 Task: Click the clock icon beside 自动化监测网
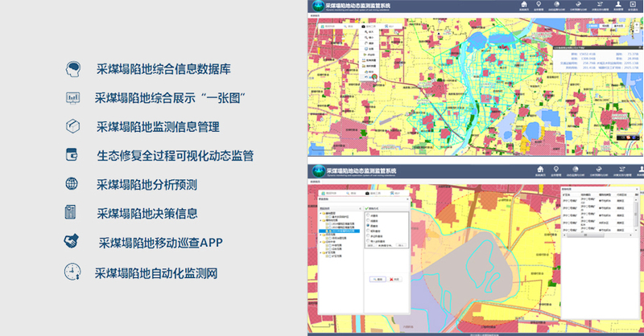72,272
